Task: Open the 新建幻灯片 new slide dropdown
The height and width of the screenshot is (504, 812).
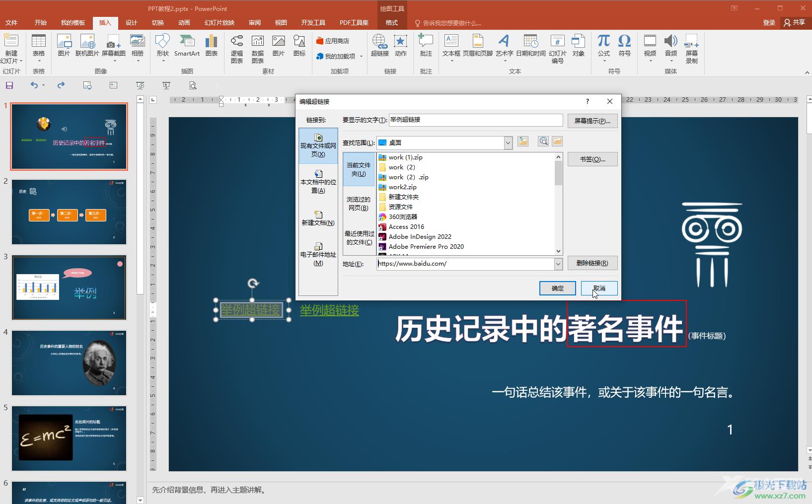Action: click(11, 57)
